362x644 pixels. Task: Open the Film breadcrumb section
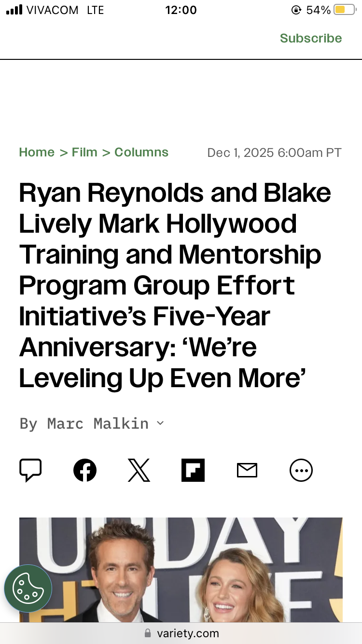tap(84, 153)
